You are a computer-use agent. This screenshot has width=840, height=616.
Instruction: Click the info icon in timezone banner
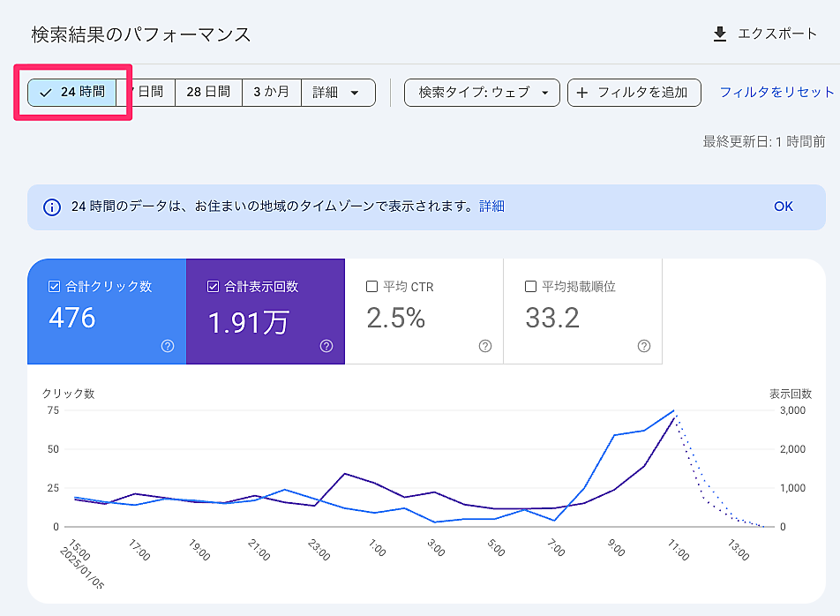coord(52,207)
